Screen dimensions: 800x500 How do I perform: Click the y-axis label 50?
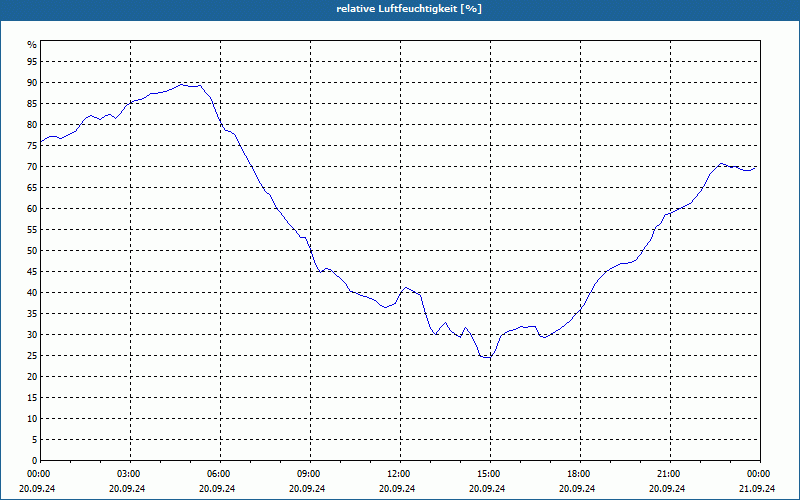click(x=32, y=251)
